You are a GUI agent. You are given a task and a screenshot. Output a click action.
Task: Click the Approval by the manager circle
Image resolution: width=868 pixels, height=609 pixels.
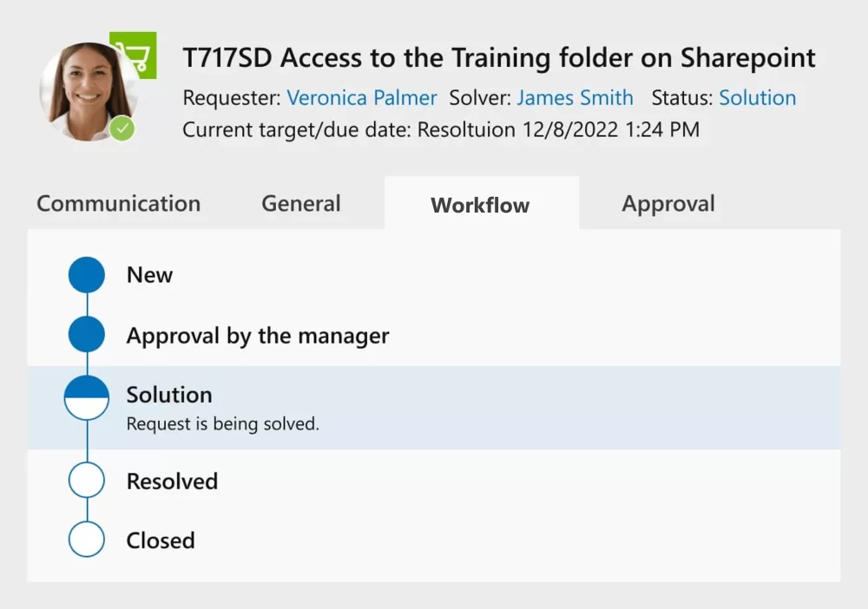[x=87, y=335]
